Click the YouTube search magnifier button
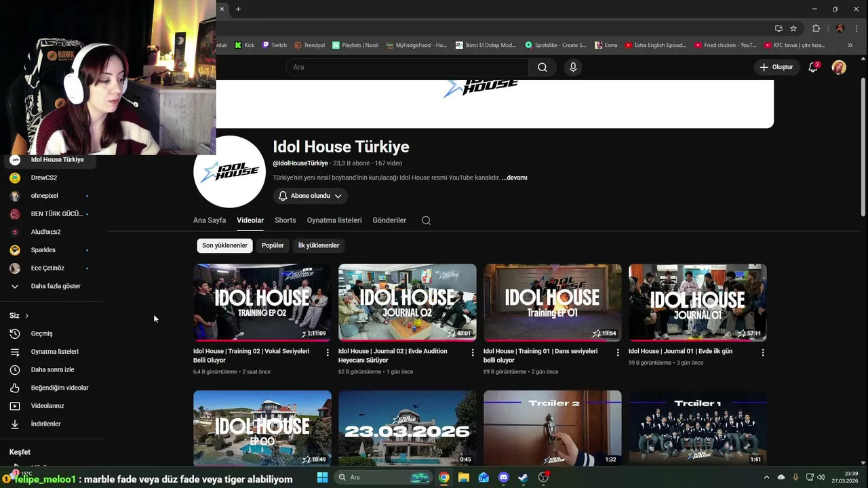 (x=542, y=67)
